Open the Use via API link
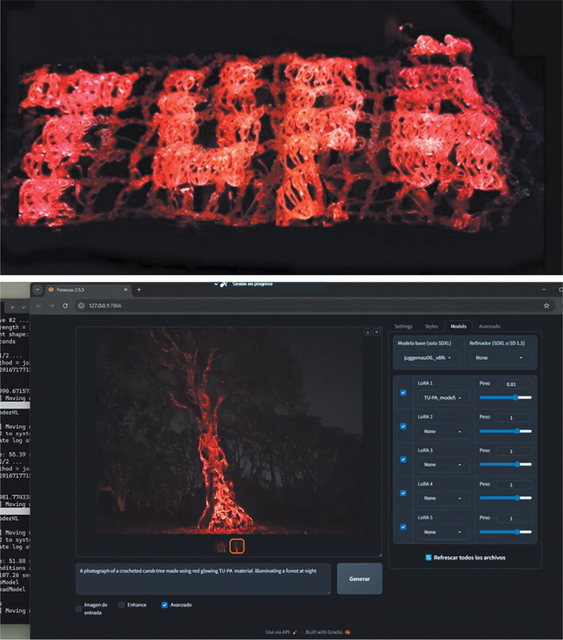This screenshot has width=563, height=640. point(281,632)
